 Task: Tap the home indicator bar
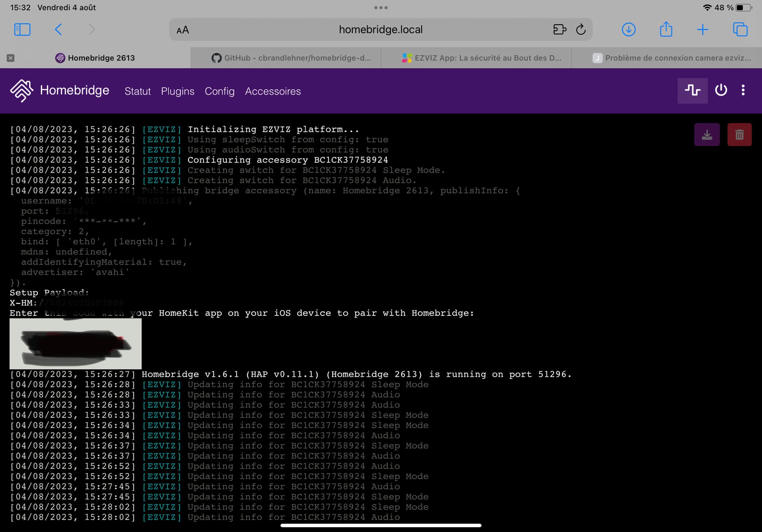click(x=381, y=525)
